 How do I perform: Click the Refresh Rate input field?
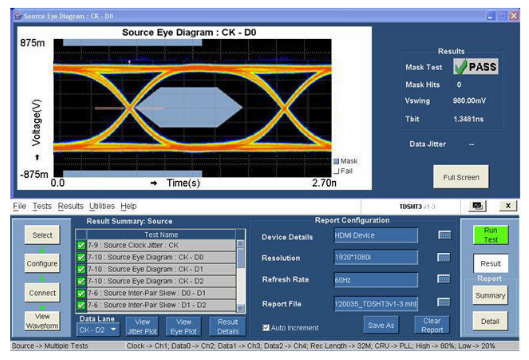coord(376,280)
